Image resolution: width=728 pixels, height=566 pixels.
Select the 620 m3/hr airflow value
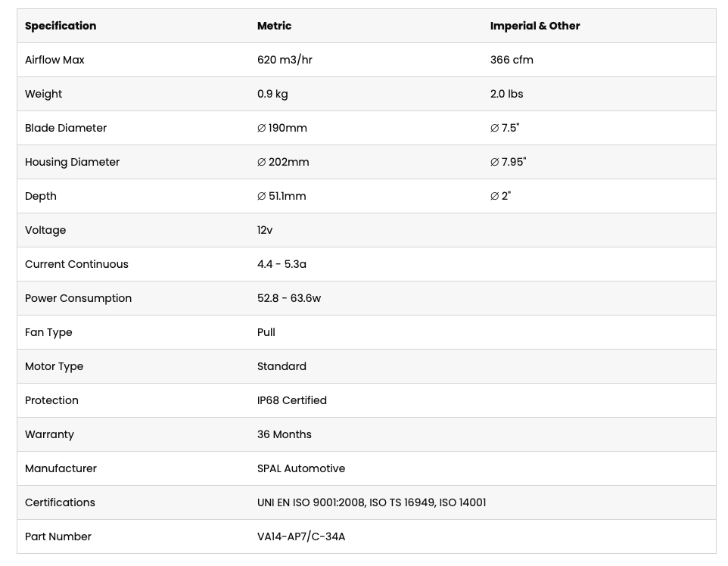pos(285,60)
